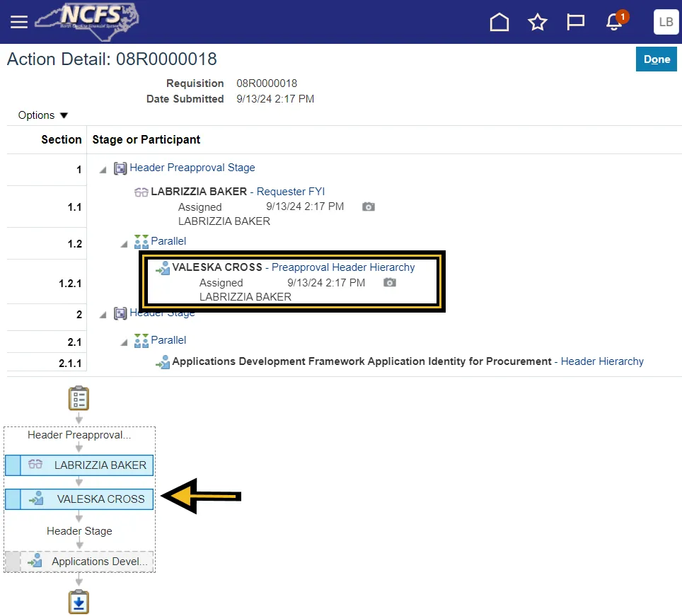Open the hamburger navigation menu
682x616 pixels.
(19, 22)
